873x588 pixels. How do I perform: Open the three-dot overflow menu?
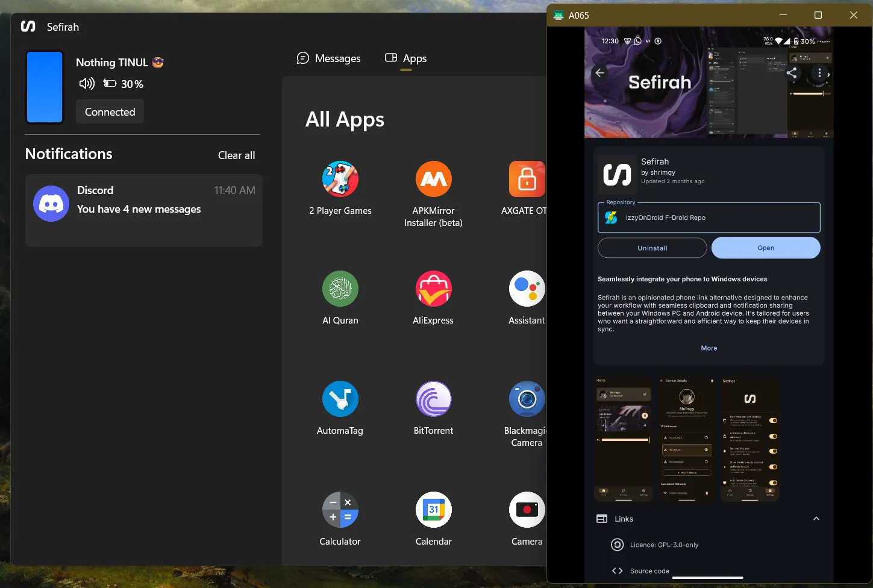pos(819,73)
